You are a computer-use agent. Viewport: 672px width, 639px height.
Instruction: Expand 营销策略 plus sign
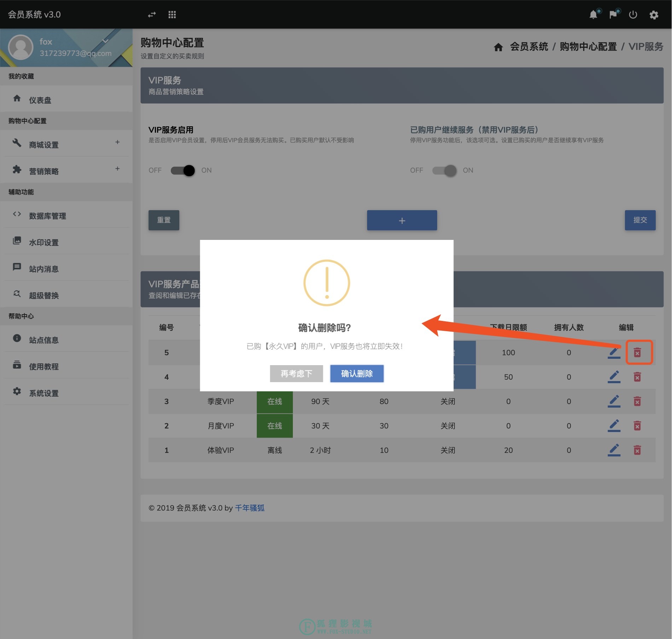(117, 168)
